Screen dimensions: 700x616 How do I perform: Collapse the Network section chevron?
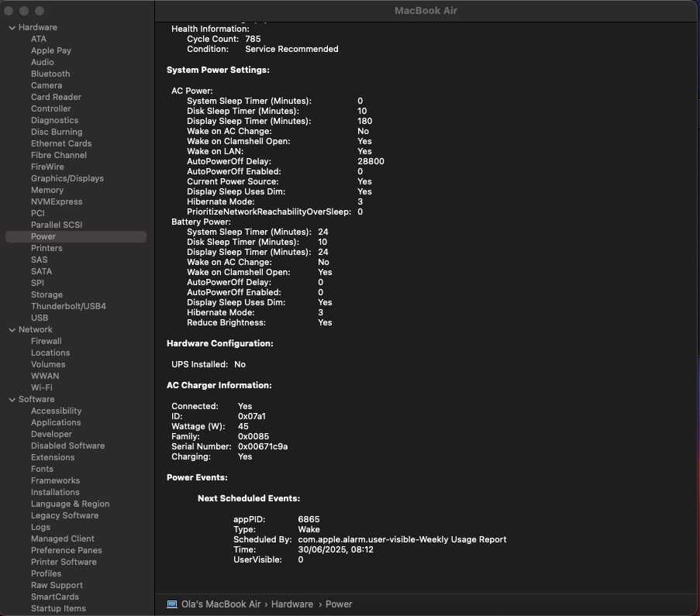click(12, 330)
